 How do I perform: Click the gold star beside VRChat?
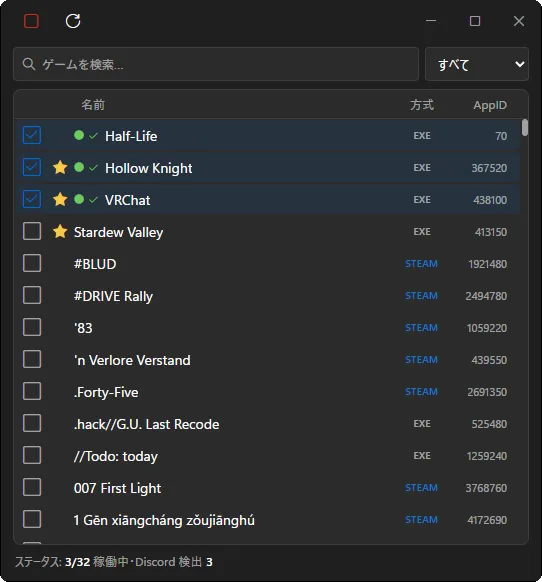click(x=60, y=200)
